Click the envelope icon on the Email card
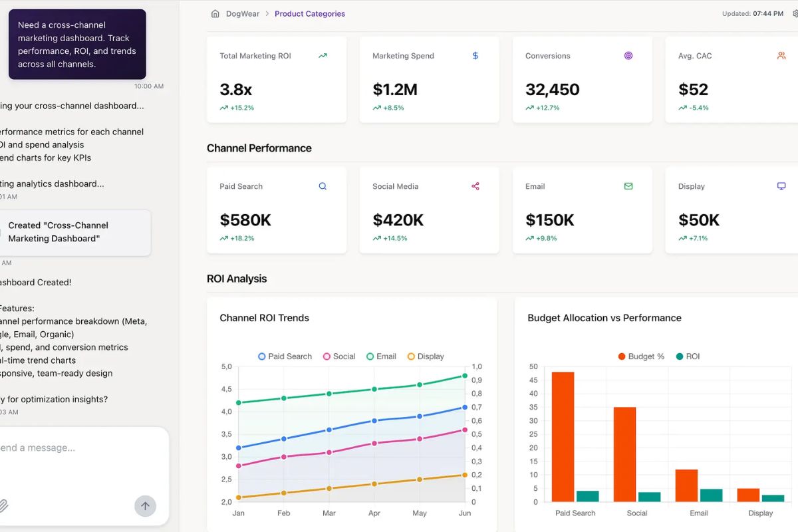Image resolution: width=798 pixels, height=532 pixels. point(628,186)
